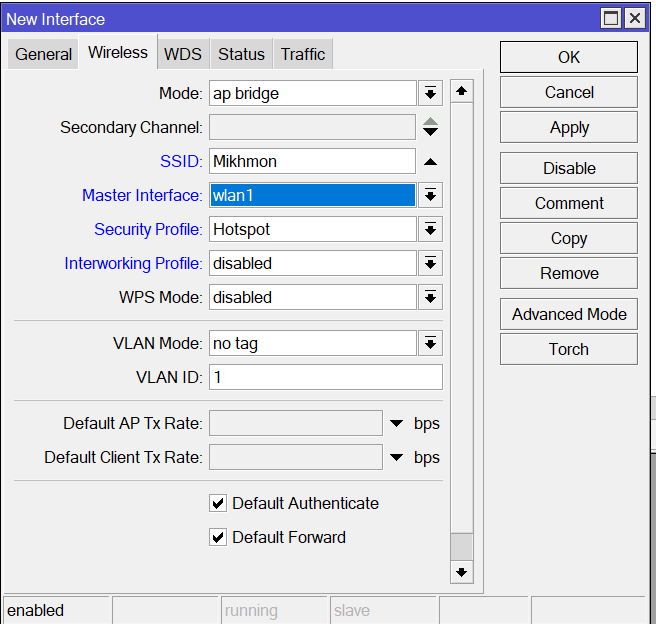Click the enabled status bar entry
Screen dimensions: 656x624
pyautogui.click(x=56, y=610)
